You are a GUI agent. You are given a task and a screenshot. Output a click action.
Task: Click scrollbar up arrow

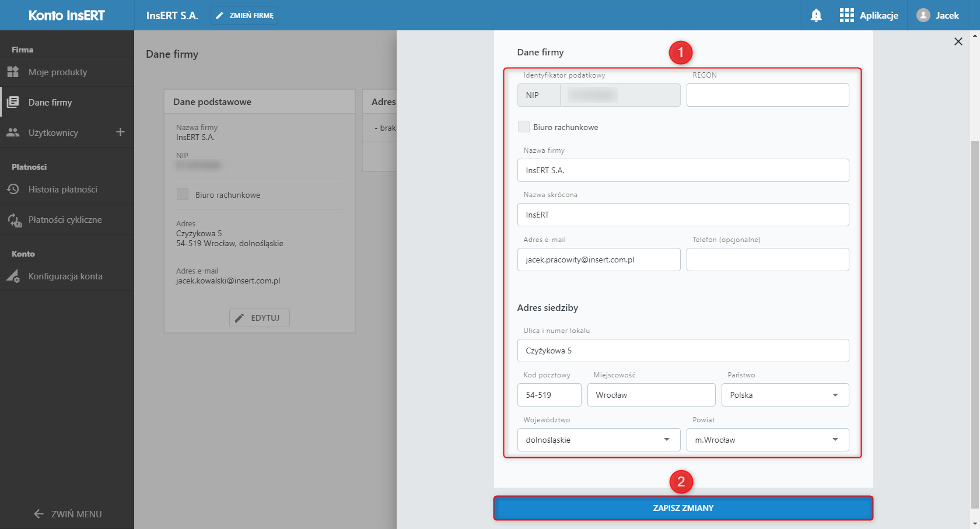[x=975, y=36]
